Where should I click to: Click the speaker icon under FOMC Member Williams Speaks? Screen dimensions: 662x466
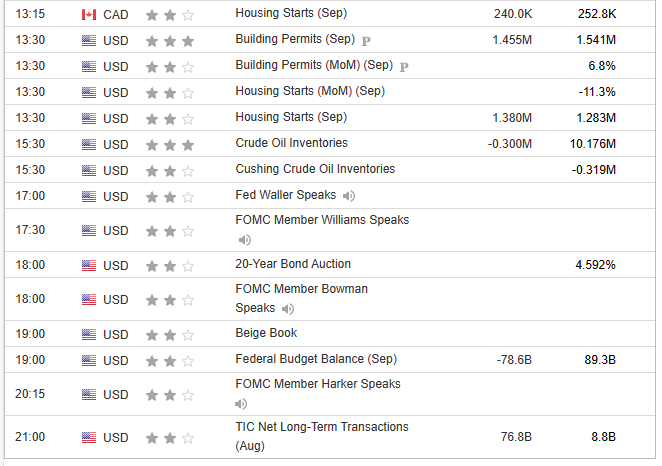[x=245, y=240]
